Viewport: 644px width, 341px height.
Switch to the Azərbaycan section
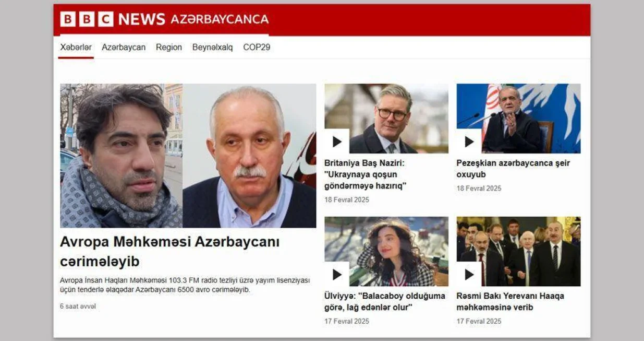pos(124,47)
